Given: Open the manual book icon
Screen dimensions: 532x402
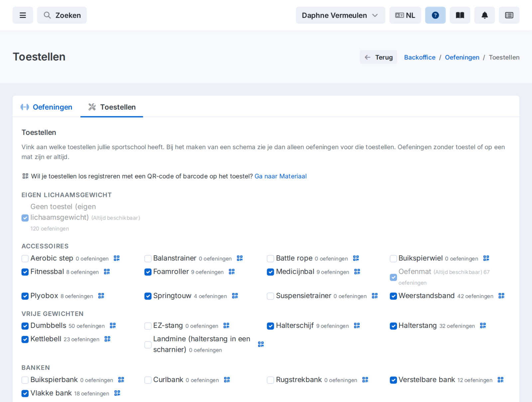Looking at the screenshot, I should (x=460, y=15).
